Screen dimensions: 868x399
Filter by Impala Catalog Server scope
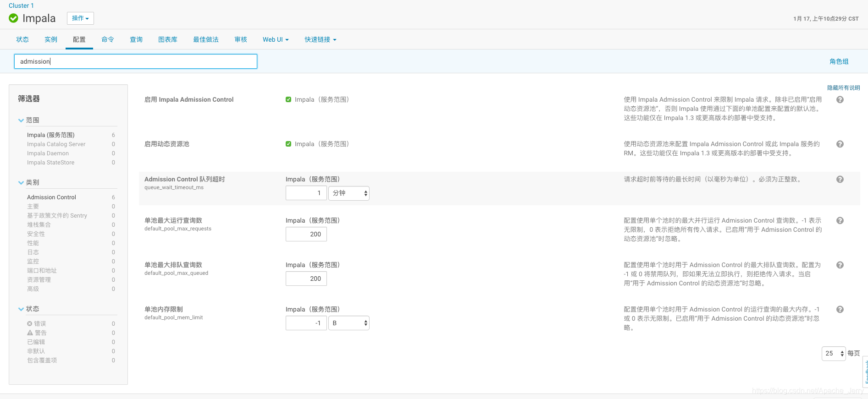[56, 144]
